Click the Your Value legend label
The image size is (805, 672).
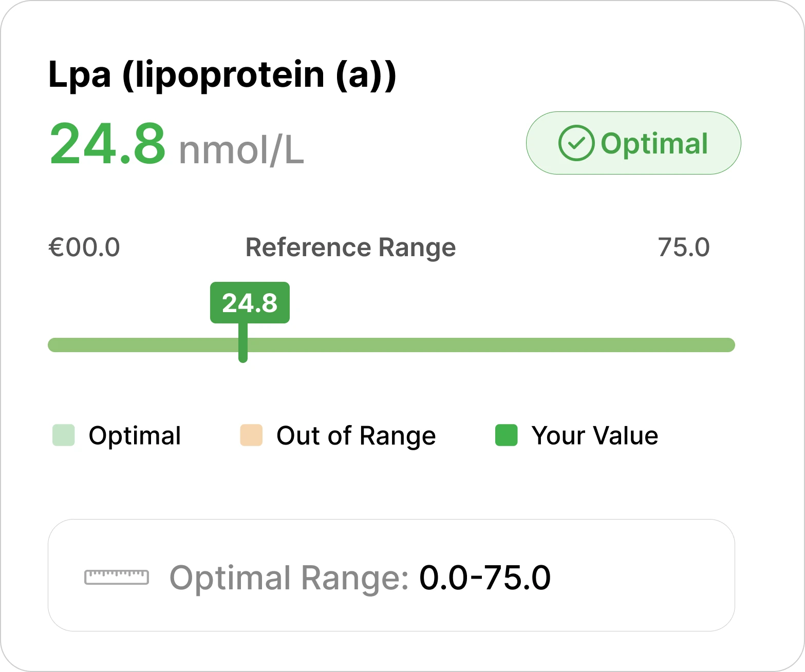coord(594,436)
